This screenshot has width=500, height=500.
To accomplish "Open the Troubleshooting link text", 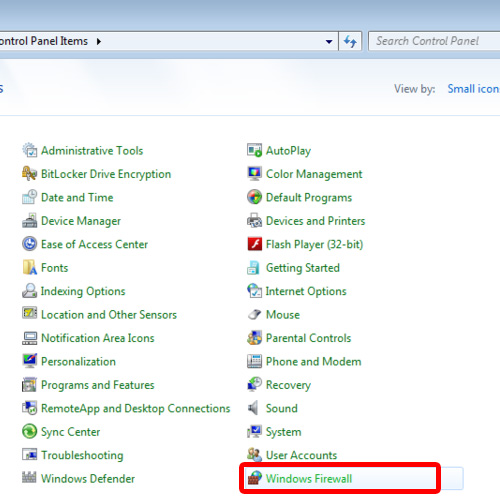I will (82, 456).
